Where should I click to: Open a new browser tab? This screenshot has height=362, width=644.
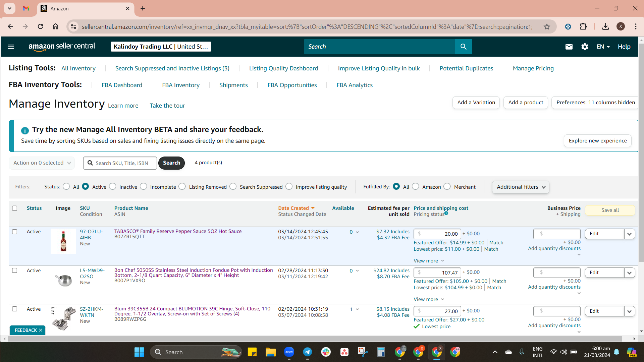(x=143, y=8)
